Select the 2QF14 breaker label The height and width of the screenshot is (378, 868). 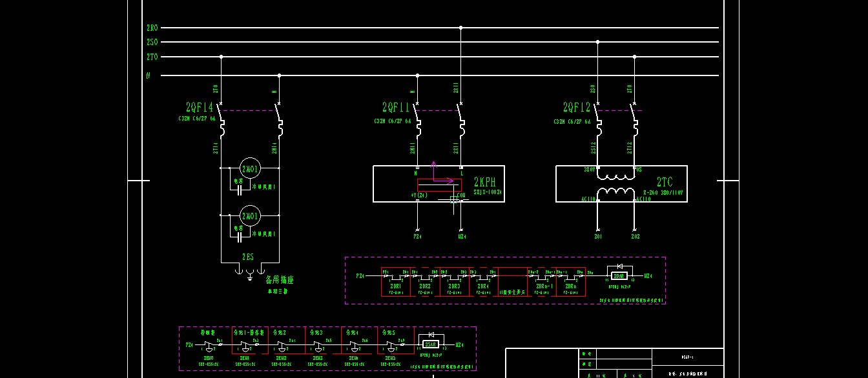[200, 108]
